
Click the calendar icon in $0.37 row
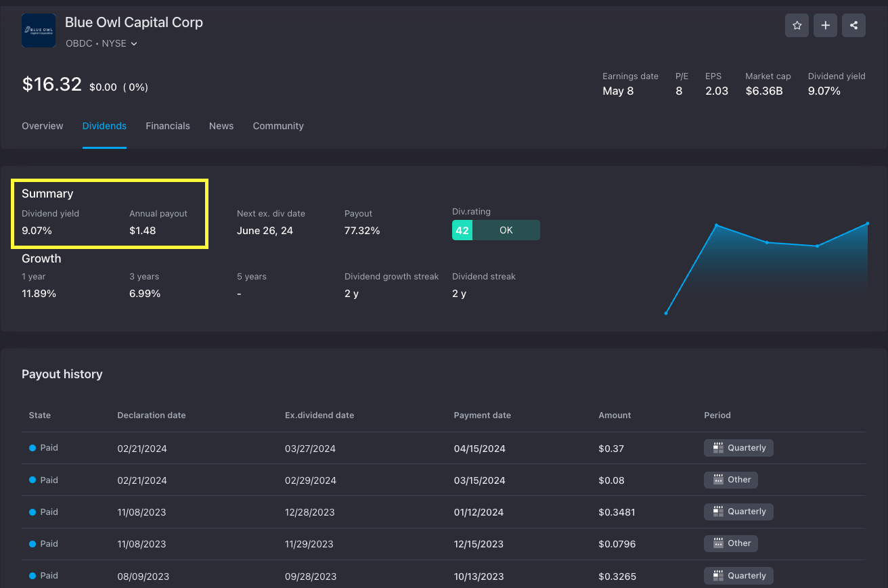(718, 448)
